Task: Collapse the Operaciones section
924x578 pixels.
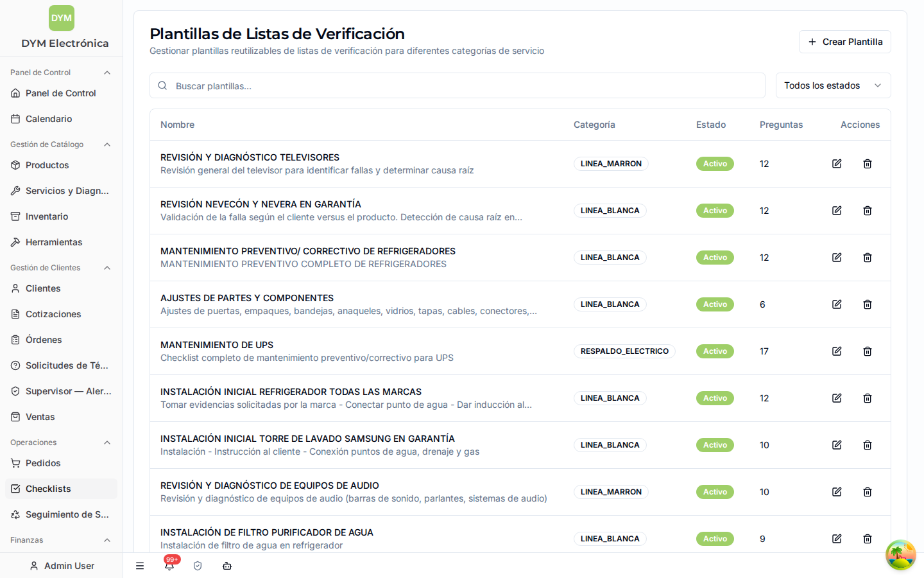Action: click(107, 442)
